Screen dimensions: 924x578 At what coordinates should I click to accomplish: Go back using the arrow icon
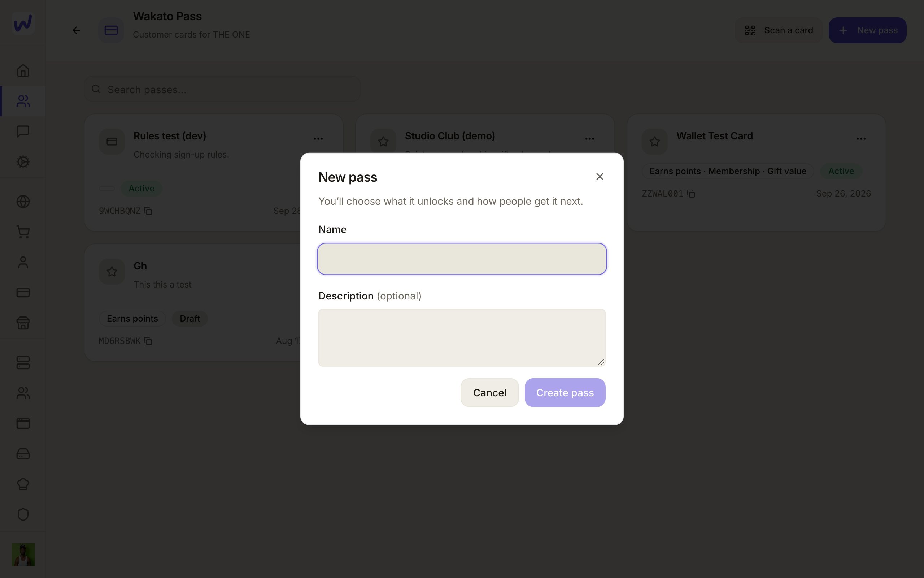point(77,30)
